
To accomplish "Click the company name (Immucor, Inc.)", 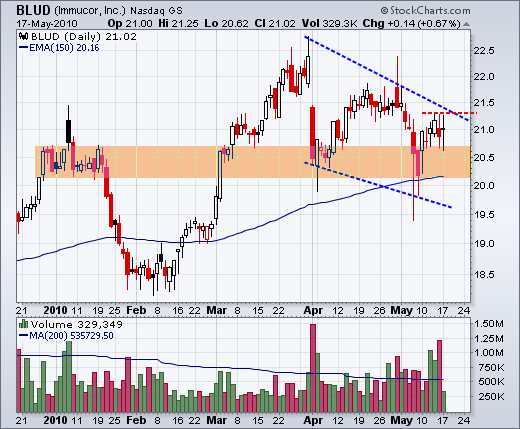I will pos(89,11).
